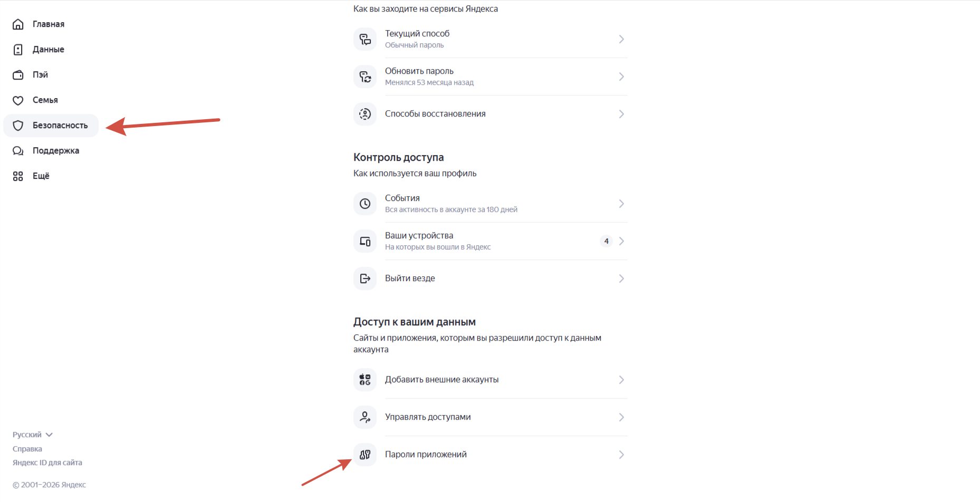Follow the Яндекс ID для сайта link
Image resolution: width=980 pixels, height=502 pixels.
tap(47, 463)
